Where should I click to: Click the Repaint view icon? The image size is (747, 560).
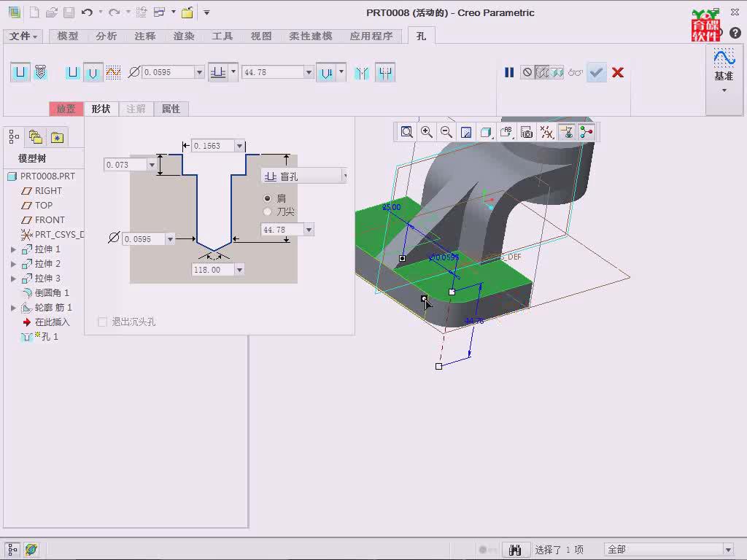466,132
